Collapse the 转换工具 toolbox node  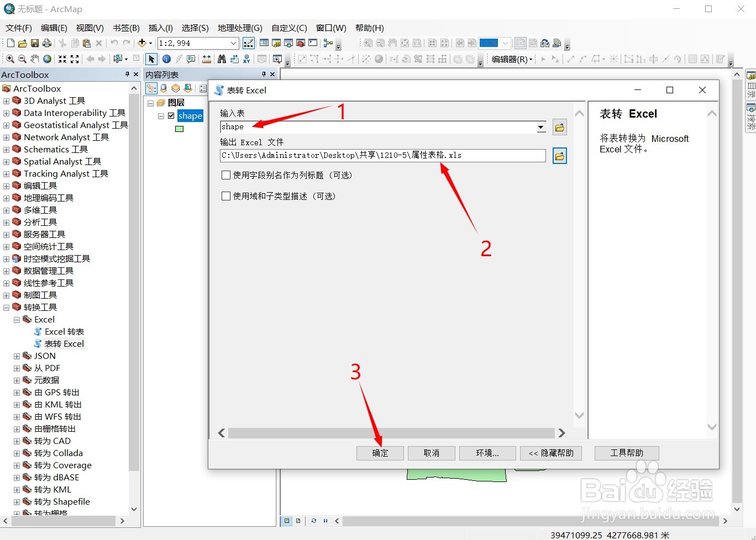click(6, 307)
